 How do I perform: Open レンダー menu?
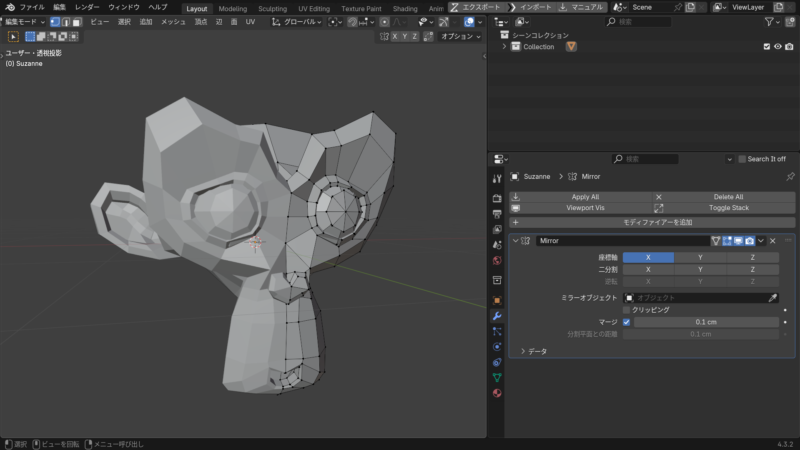(87, 7)
